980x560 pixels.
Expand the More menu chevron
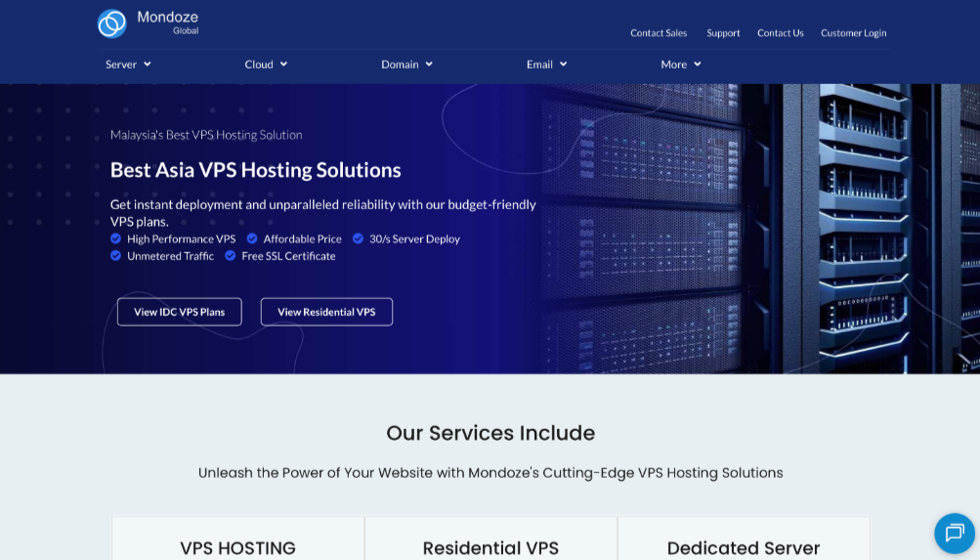[x=698, y=64]
